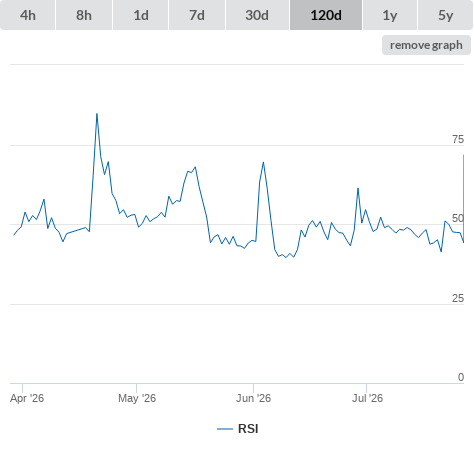This screenshot has width=474, height=455.
Task: Switch to the 4h time range
Action: [28, 15]
